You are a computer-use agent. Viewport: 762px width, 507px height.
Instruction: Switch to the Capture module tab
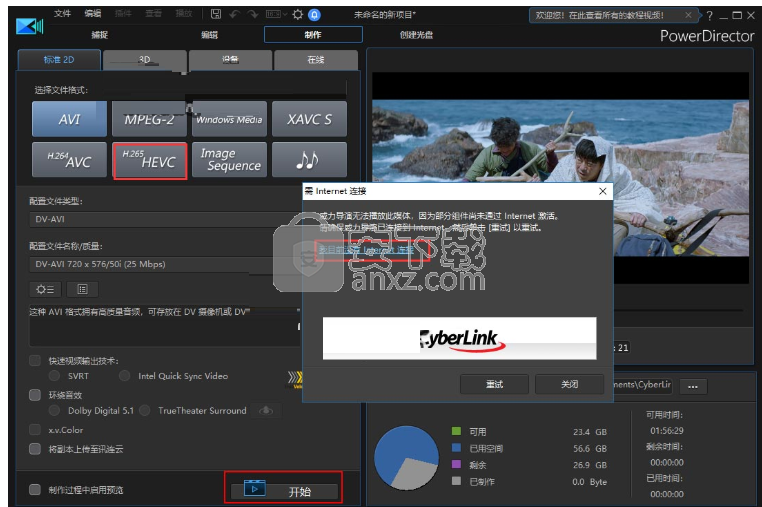click(100, 35)
